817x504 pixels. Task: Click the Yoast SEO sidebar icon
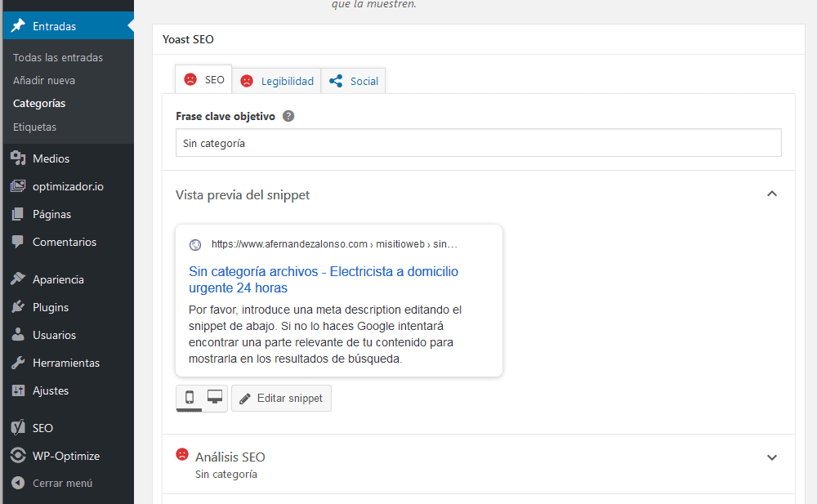(18, 427)
